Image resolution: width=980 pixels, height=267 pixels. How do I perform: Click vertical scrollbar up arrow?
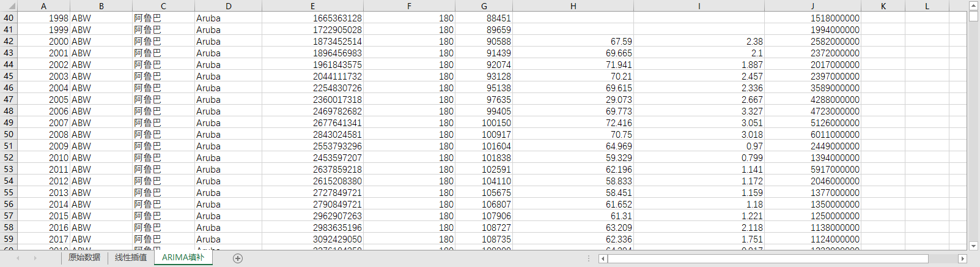pos(973,6)
